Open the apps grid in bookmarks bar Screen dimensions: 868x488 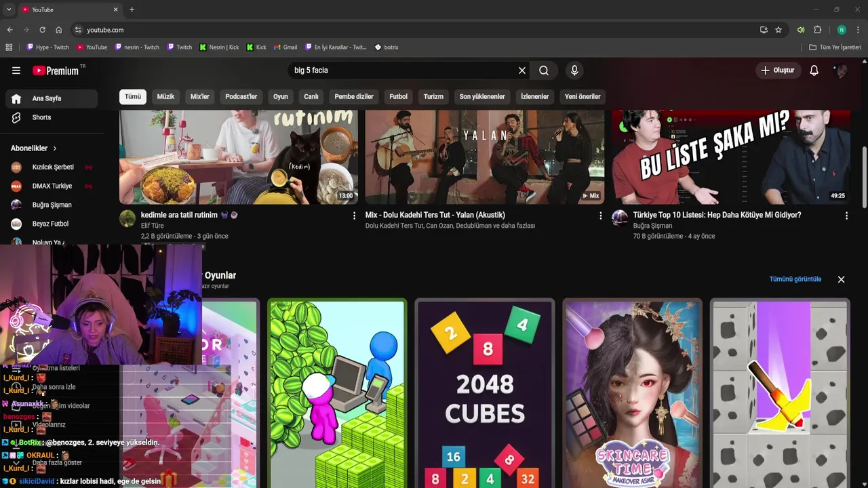pos(9,47)
